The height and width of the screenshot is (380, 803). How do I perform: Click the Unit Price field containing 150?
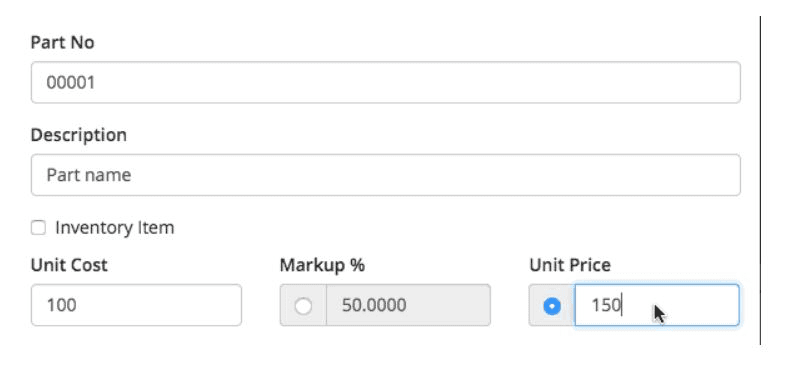657,305
